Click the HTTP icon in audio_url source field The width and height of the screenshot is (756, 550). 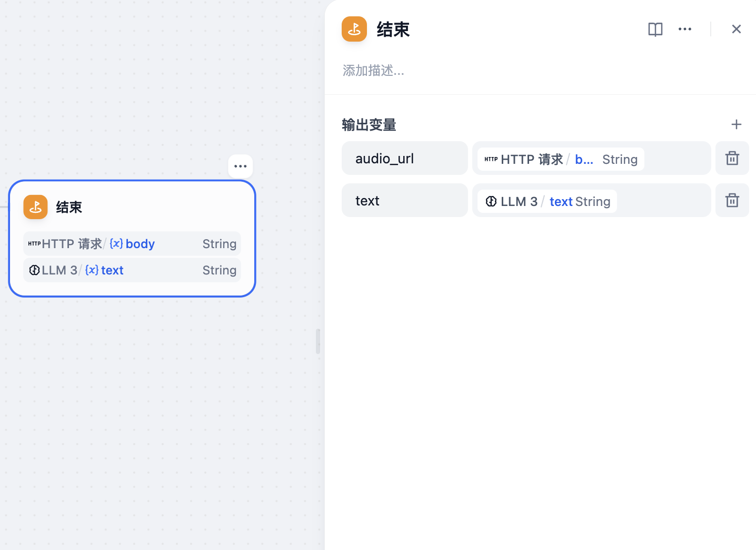[490, 159]
